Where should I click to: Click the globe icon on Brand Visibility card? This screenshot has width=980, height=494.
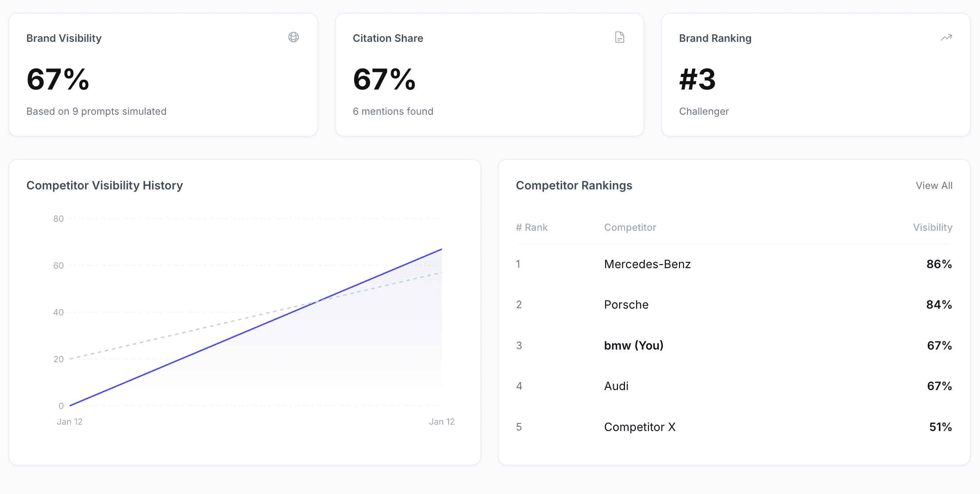294,38
